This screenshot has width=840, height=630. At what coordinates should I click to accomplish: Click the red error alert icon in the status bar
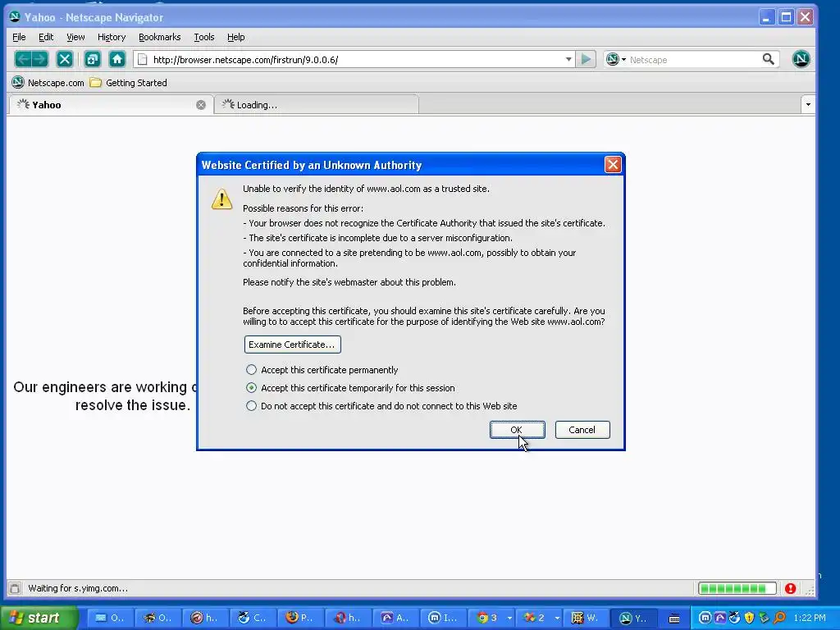point(790,589)
